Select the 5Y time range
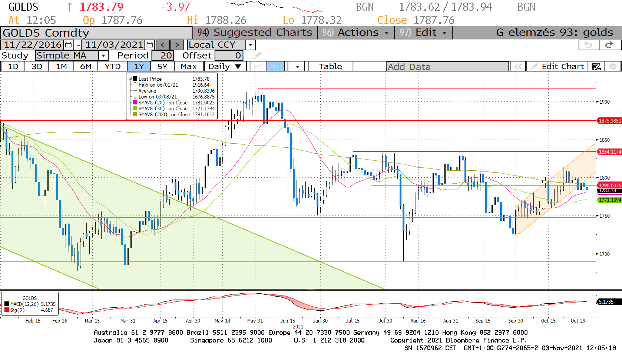Viewport: 622px width, 364px height. pos(162,67)
